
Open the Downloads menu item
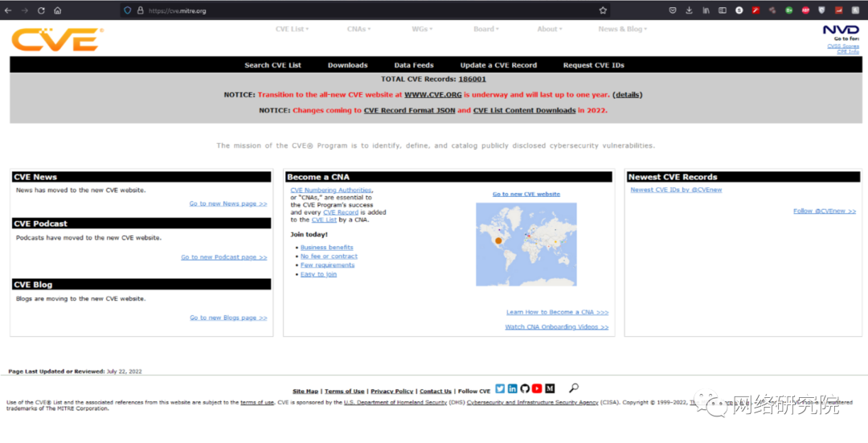pos(348,65)
